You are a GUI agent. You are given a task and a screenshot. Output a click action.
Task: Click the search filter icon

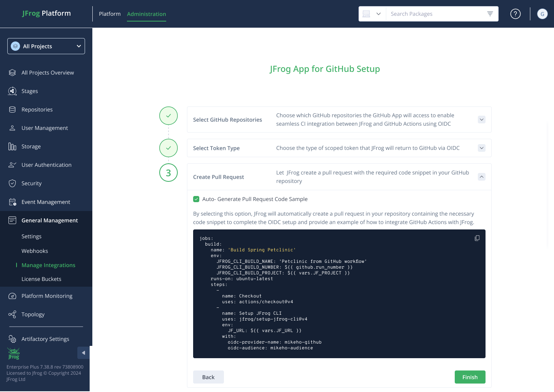click(490, 14)
